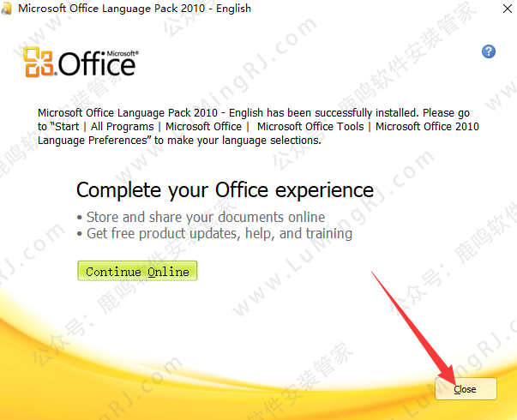Viewport: 517px width, 420px height.
Task: Click the 'Complete your Office experience' heading
Action: [x=225, y=190]
